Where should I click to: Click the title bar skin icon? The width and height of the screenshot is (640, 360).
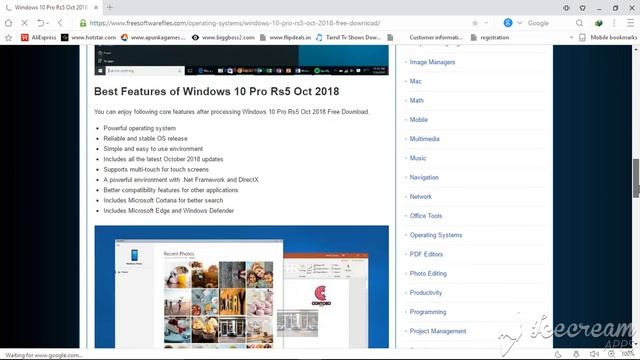click(566, 8)
